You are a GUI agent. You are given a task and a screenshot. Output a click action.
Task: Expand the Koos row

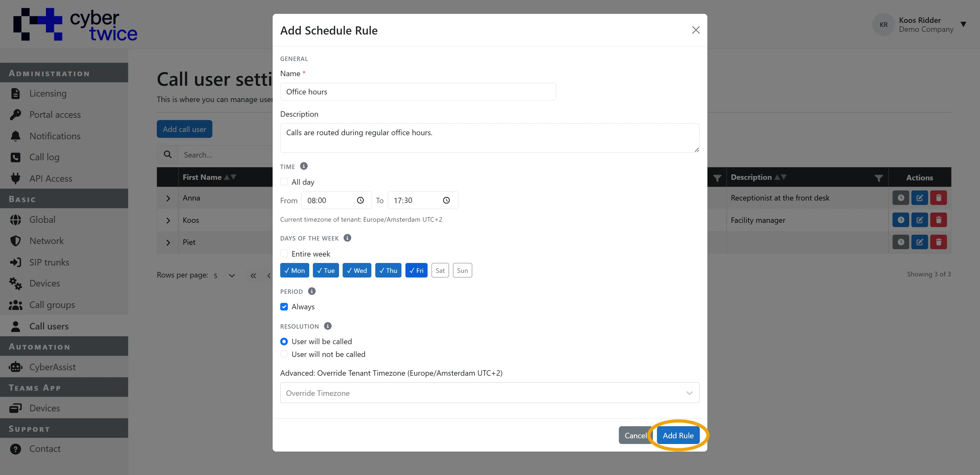[x=168, y=220]
